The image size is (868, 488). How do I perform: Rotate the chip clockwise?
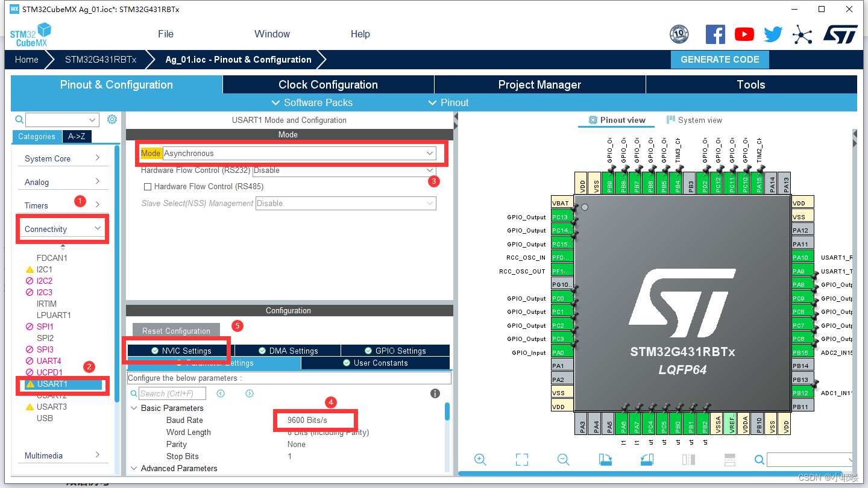tap(605, 460)
